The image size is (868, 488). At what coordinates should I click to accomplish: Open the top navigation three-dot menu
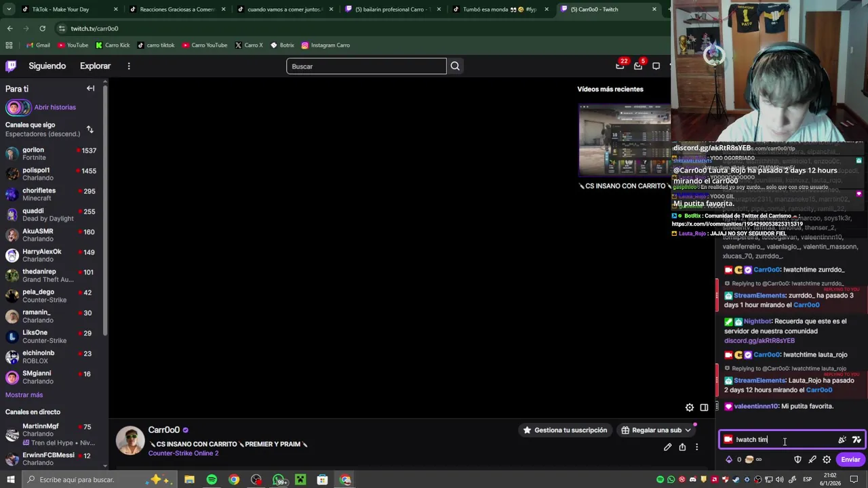pos(129,66)
